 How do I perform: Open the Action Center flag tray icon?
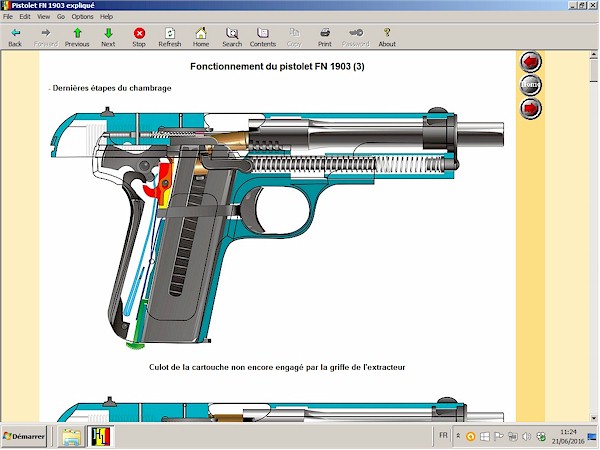499,436
